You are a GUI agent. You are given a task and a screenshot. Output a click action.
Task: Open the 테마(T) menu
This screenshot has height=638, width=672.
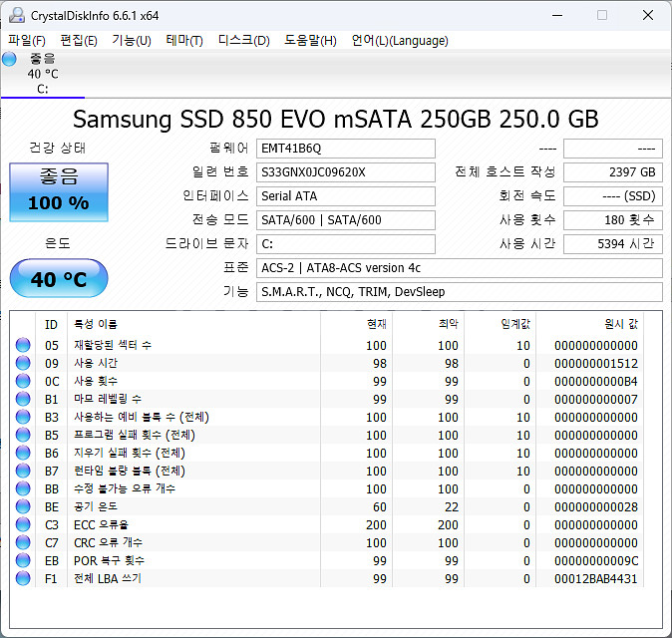click(184, 41)
